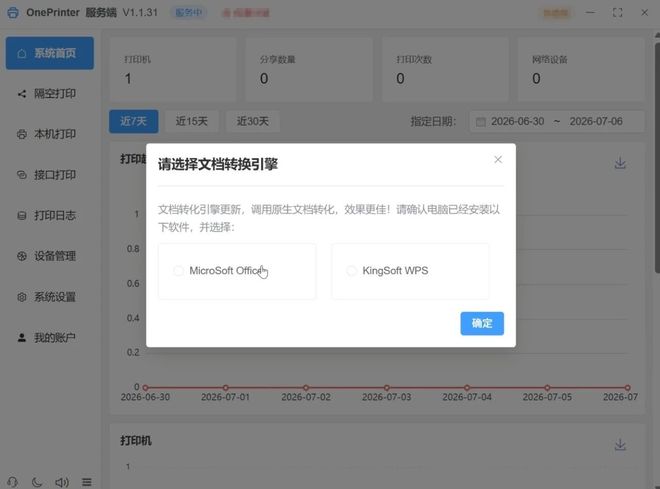
Task: Click the OnePrinter logo icon
Action: (x=13, y=13)
